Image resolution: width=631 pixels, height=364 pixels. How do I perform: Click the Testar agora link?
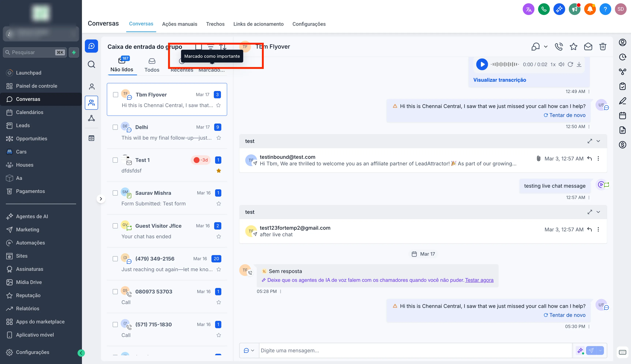(x=479, y=280)
